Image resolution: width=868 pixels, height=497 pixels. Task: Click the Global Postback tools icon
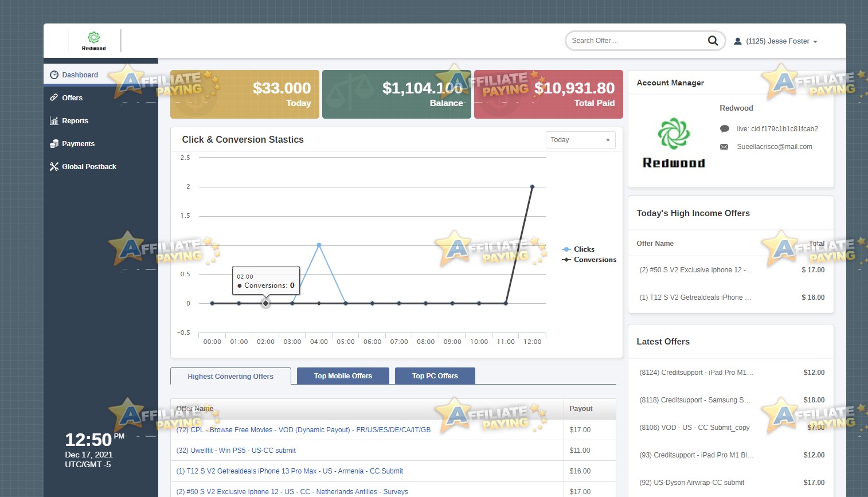54,167
